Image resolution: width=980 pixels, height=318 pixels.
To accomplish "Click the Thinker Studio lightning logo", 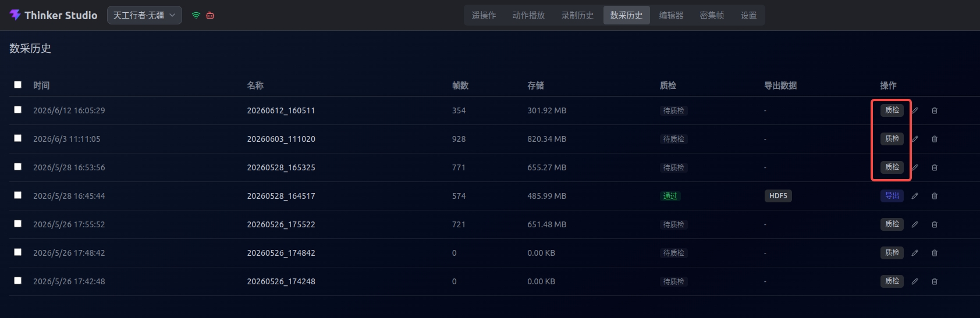I will (15, 15).
